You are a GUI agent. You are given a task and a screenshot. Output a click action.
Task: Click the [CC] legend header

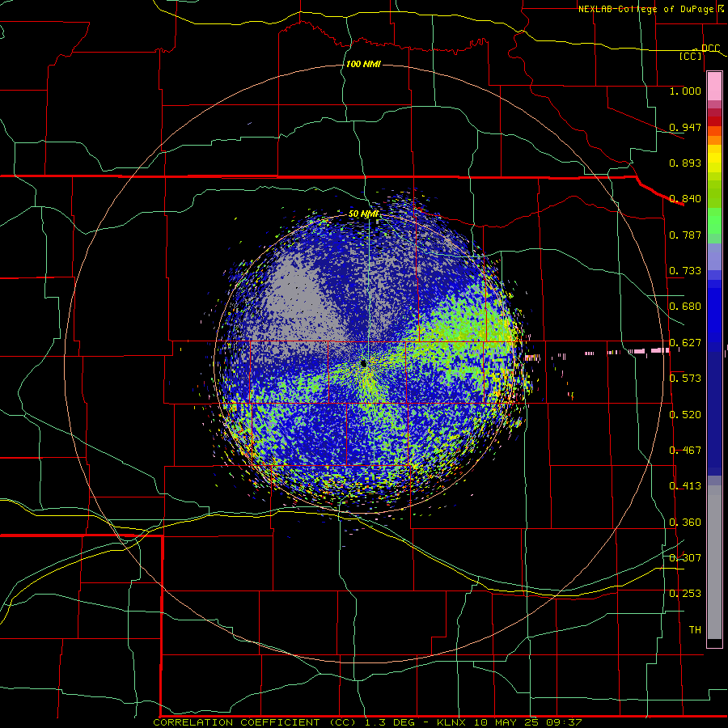pos(691,57)
